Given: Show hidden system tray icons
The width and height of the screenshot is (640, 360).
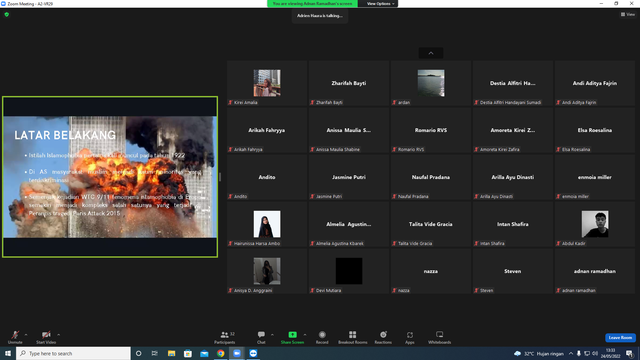Looking at the screenshot, I should 571,353.
